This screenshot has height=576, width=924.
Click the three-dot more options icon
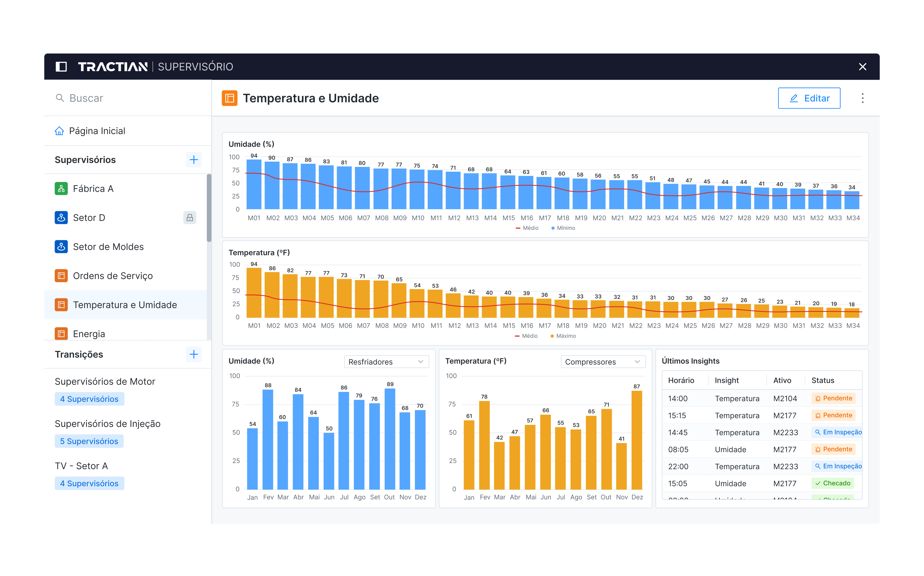pyautogui.click(x=862, y=98)
